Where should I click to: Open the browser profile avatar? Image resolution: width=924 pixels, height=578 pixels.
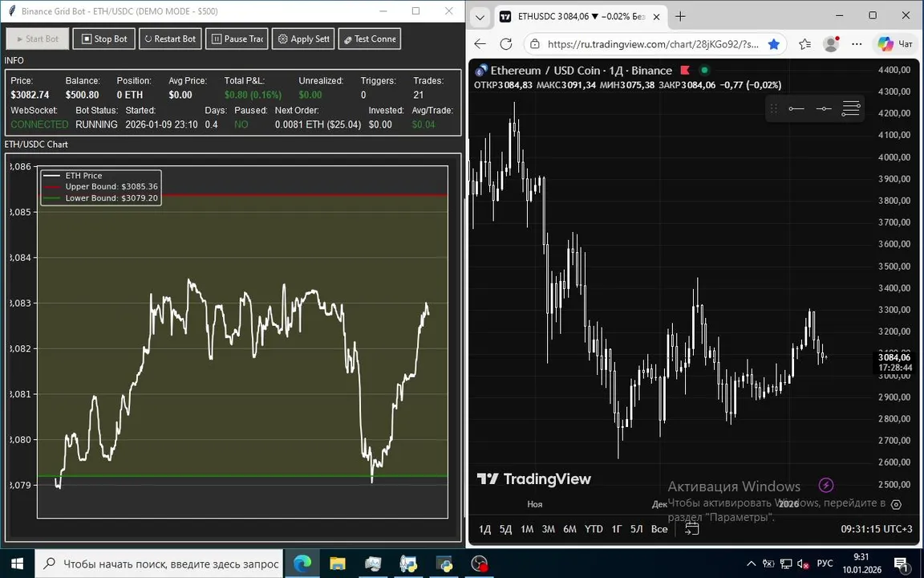pos(831,44)
